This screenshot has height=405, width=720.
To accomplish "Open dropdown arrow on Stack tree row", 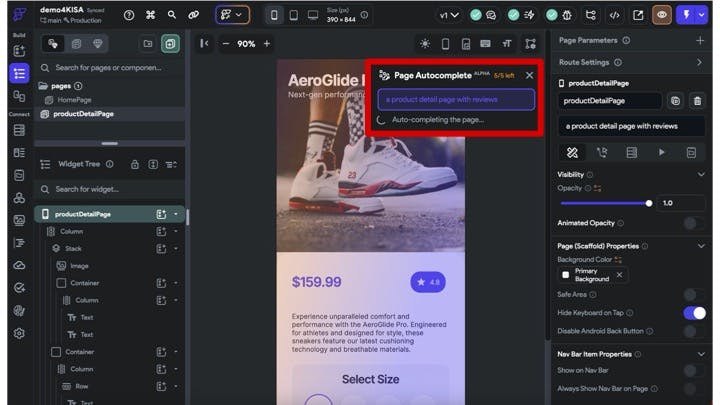I will pyautogui.click(x=175, y=248).
